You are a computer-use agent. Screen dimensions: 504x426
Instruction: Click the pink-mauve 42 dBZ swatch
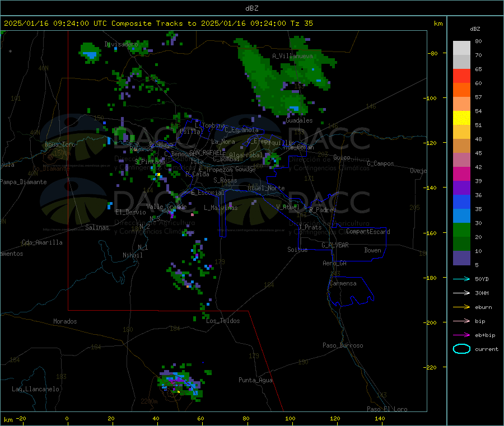pos(461,160)
